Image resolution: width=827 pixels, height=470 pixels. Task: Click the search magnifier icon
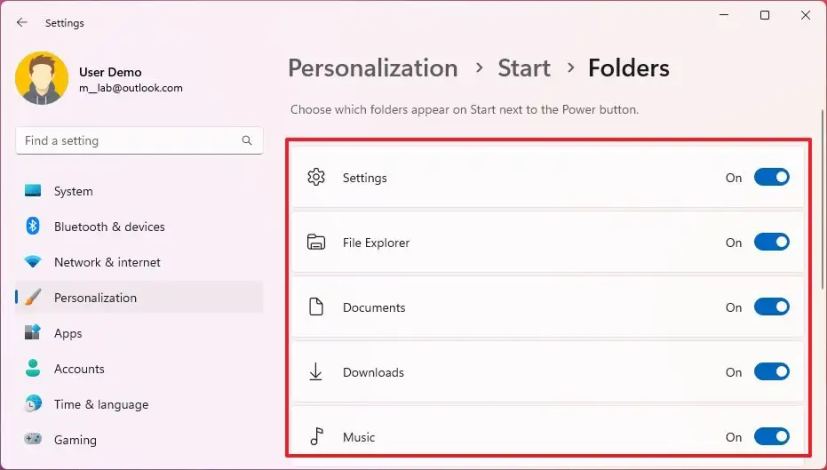(x=247, y=141)
